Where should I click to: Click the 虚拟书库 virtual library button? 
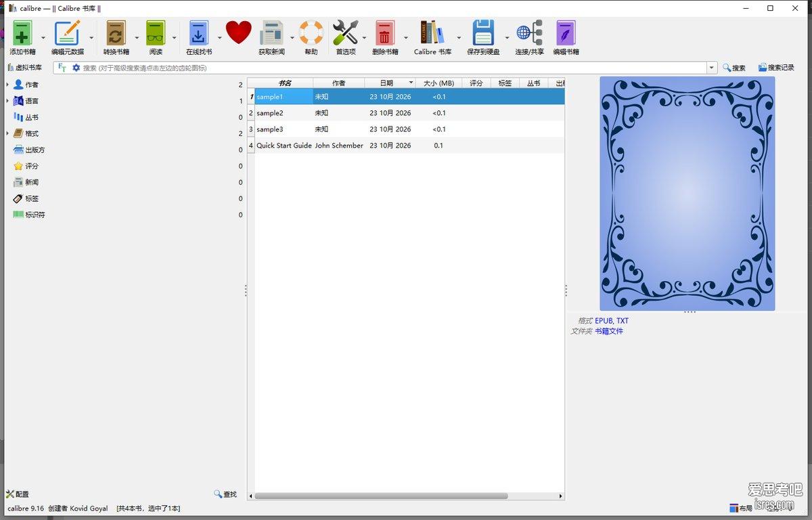[24, 68]
